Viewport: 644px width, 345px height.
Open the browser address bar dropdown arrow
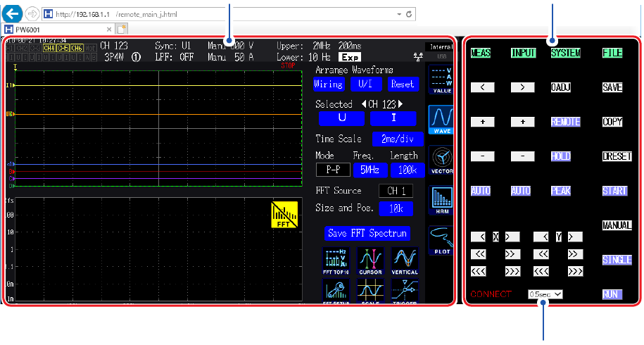[x=399, y=14]
